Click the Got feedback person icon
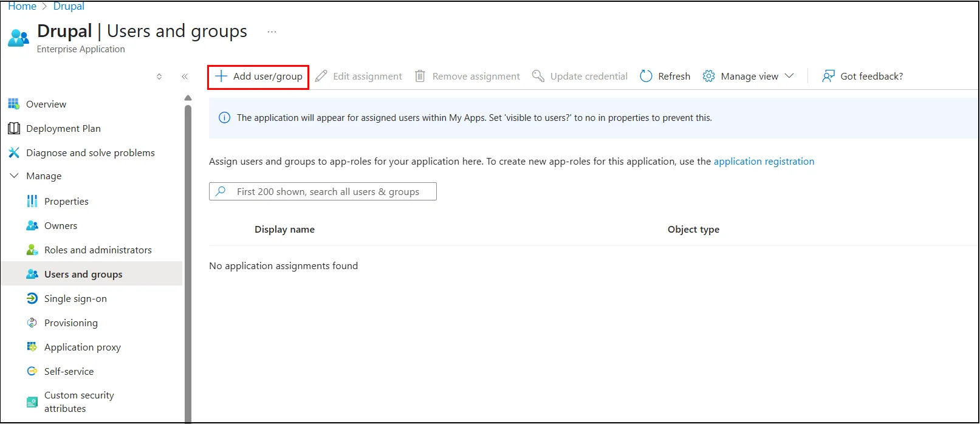This screenshot has height=424, width=980. click(828, 76)
